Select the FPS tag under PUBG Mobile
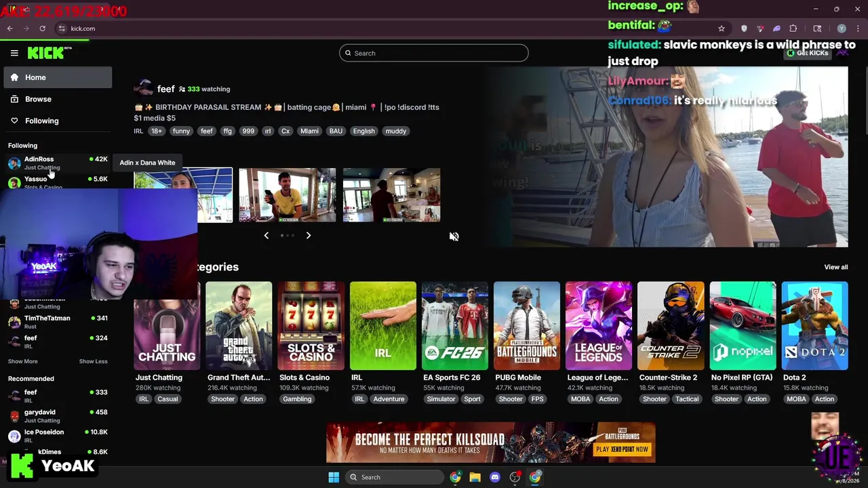 pos(538,399)
